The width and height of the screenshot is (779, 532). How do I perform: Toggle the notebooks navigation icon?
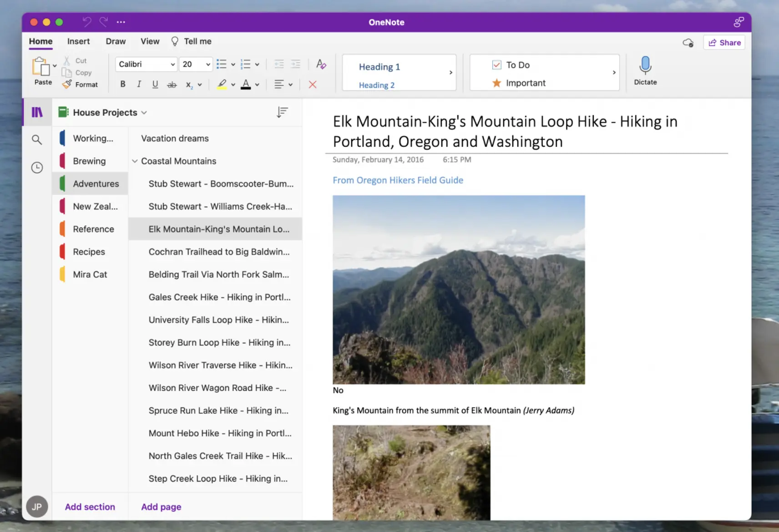(37, 112)
